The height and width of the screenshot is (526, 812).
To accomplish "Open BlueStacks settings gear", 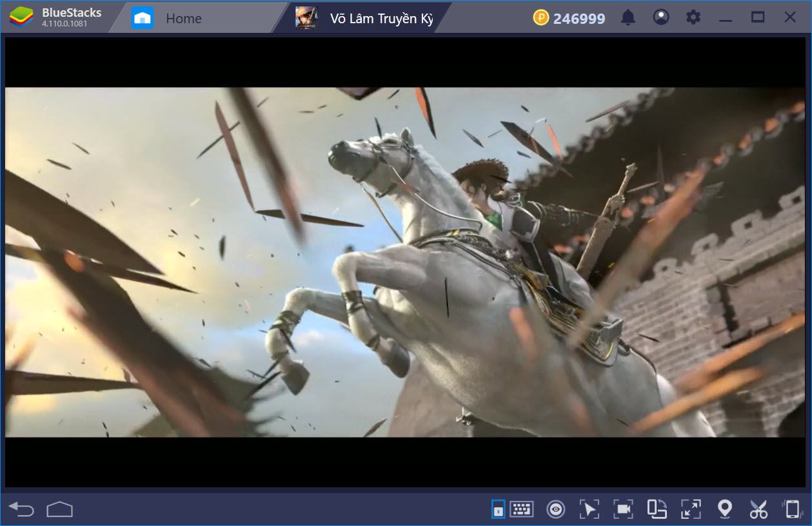I will 693,17.
